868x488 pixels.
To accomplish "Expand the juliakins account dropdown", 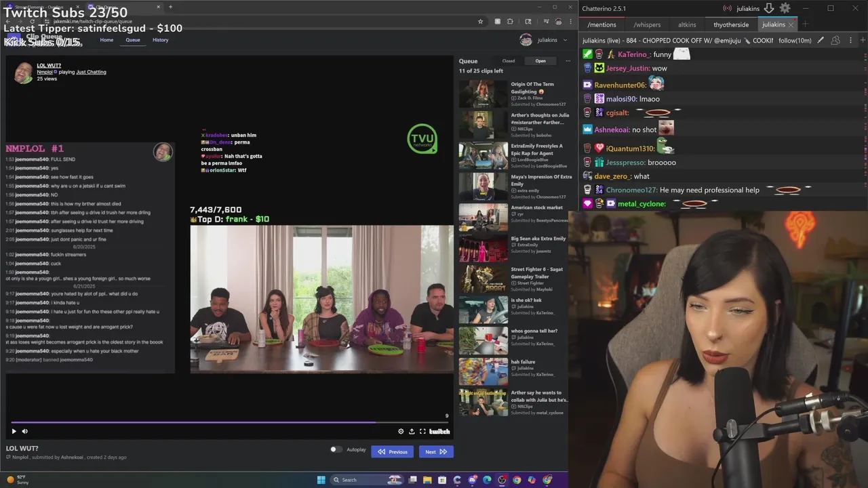I will click(x=542, y=40).
